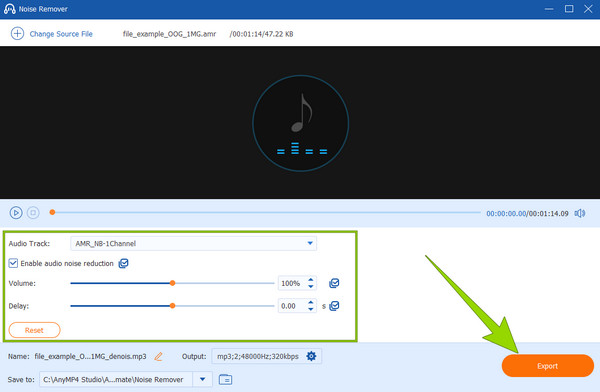Viewport: 600px width, 392px height.
Task: Click the plus icon to change source file
Action: (x=17, y=34)
